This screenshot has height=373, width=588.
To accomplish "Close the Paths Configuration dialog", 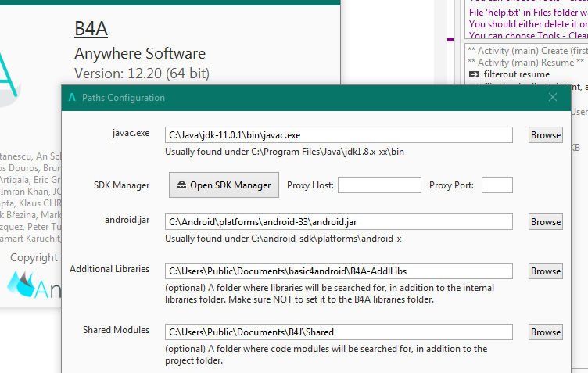I will point(552,98).
